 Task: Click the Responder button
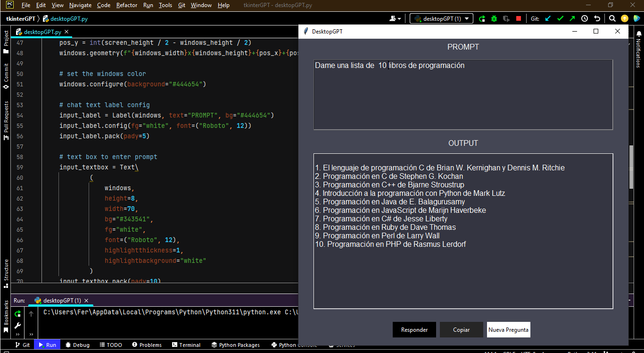(x=414, y=330)
